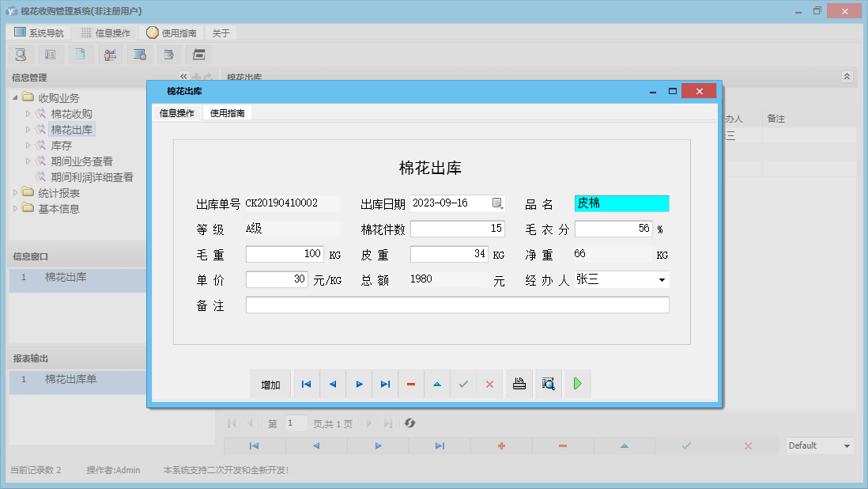Jump to the last record in the dialog
This screenshot has height=489, width=868.
click(x=385, y=384)
